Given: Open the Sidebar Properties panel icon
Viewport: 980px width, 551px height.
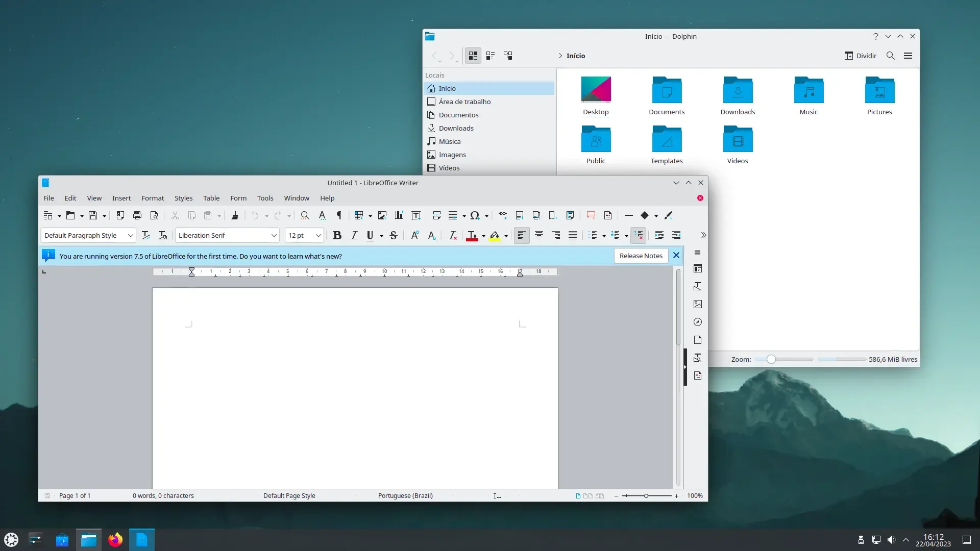Looking at the screenshot, I should (x=698, y=268).
